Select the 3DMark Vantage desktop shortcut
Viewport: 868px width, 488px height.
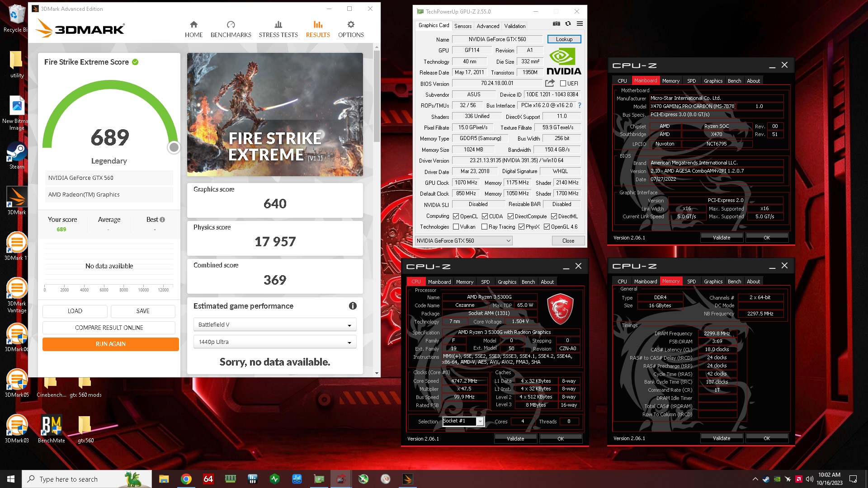(x=17, y=295)
